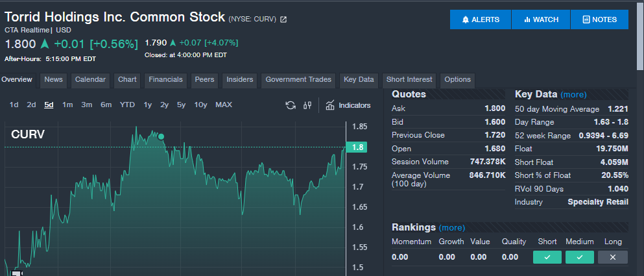The image size is (644, 276).
Task: Toggle the Long ranking X indicator
Action: point(612,257)
